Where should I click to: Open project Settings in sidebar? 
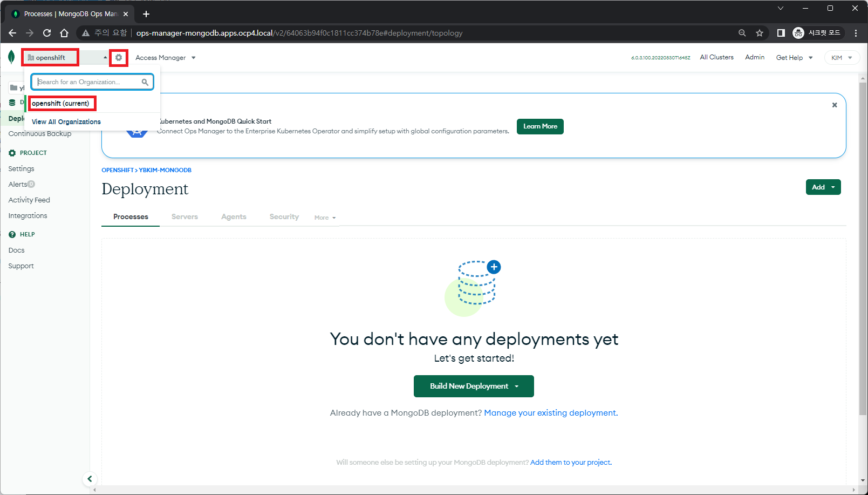[21, 169]
